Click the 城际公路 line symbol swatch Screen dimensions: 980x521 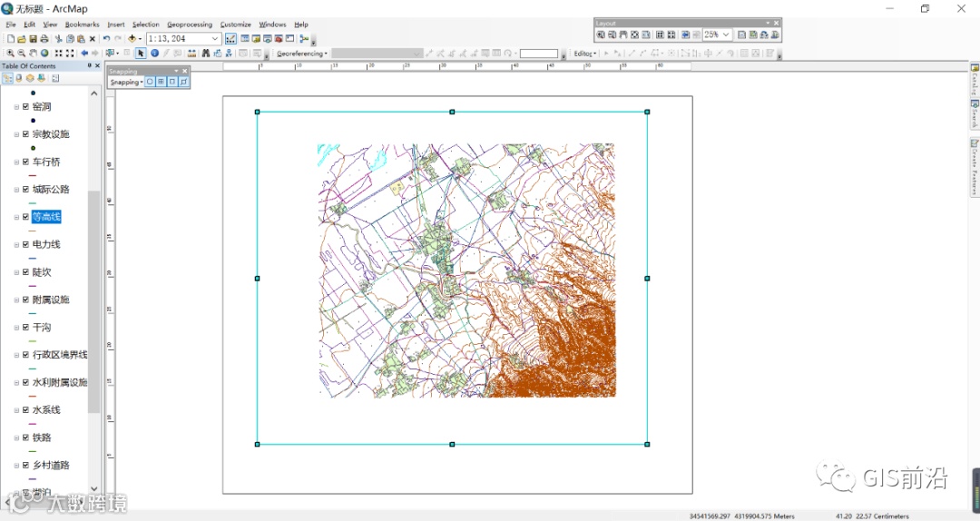click(x=33, y=202)
